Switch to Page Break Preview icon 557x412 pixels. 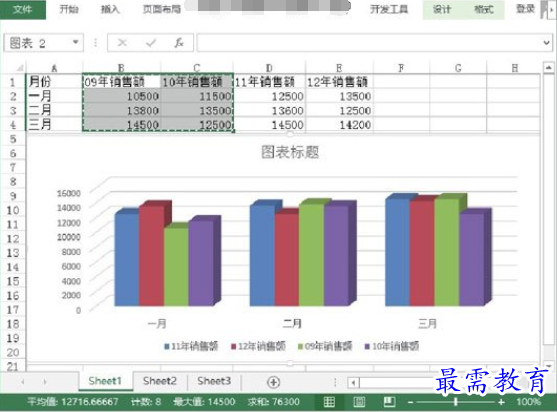point(389,402)
